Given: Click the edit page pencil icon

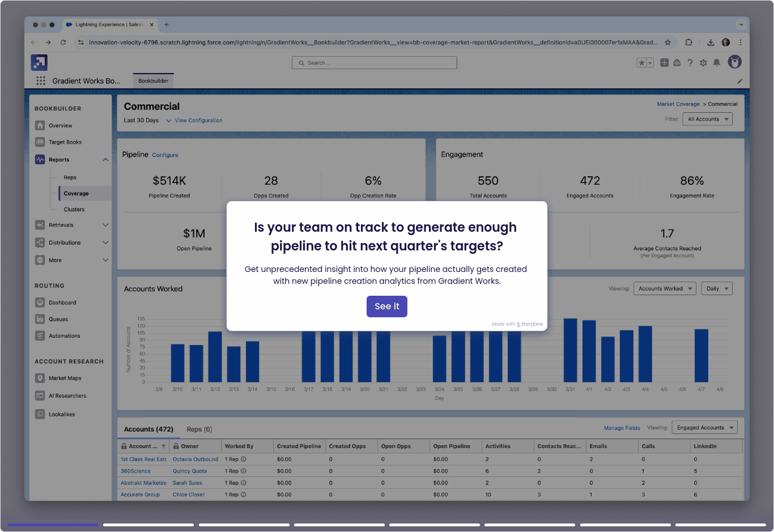Looking at the screenshot, I should click(739, 82).
